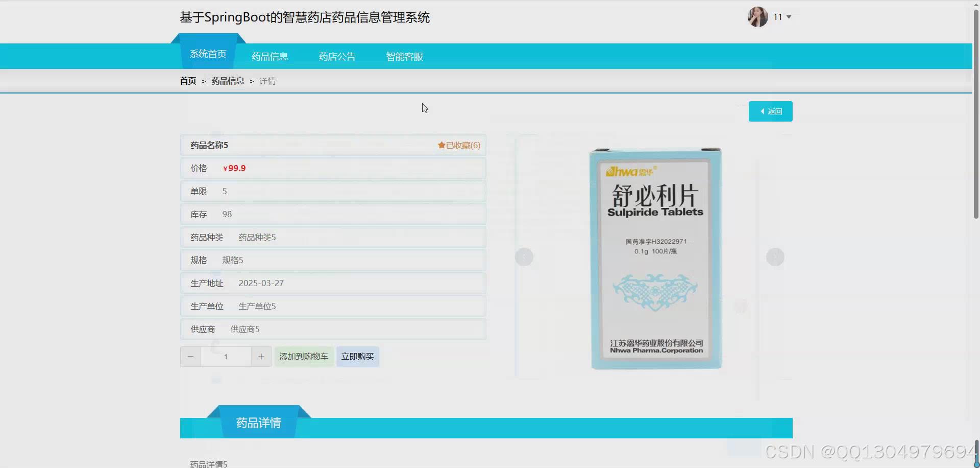This screenshot has width=980, height=468.
Task: Open the 智能客服 menu item
Action: coord(404,56)
